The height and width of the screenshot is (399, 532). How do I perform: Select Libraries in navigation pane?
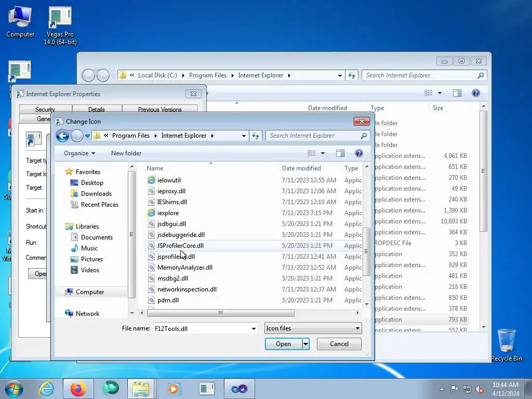[x=87, y=227]
